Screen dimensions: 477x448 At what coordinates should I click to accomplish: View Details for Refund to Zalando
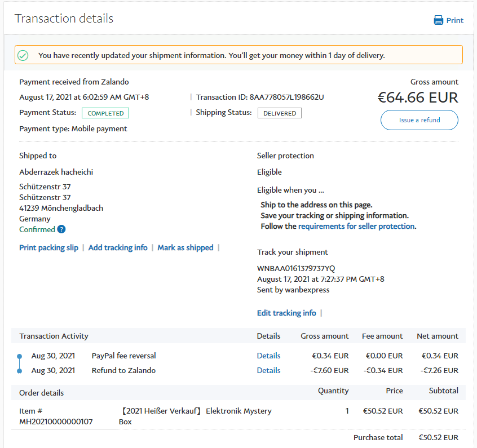pyautogui.click(x=268, y=370)
